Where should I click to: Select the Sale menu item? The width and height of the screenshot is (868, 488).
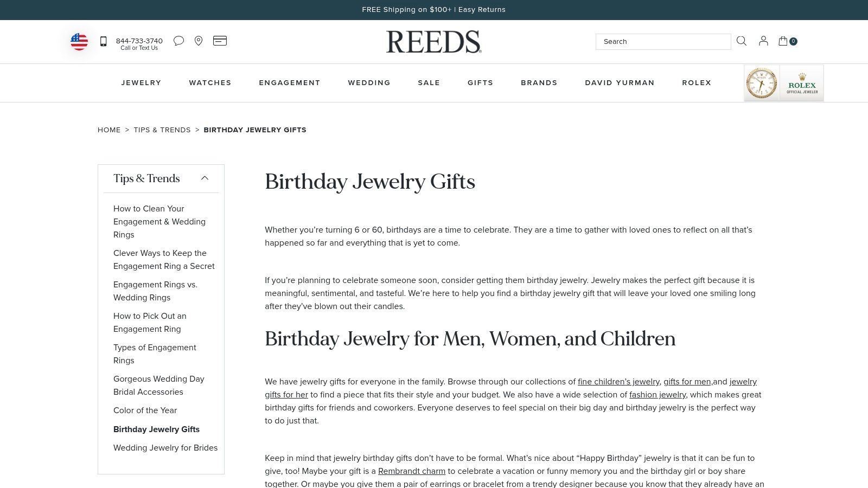tap(429, 83)
